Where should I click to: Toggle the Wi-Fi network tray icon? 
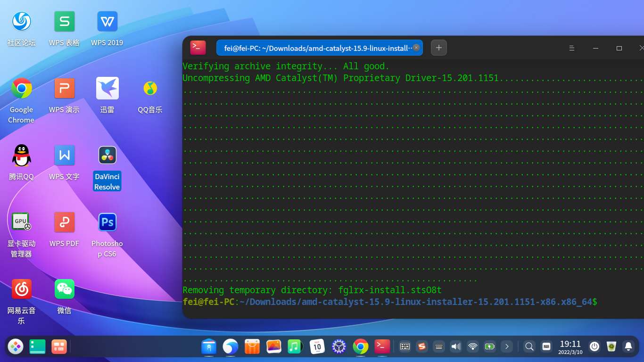(x=472, y=346)
